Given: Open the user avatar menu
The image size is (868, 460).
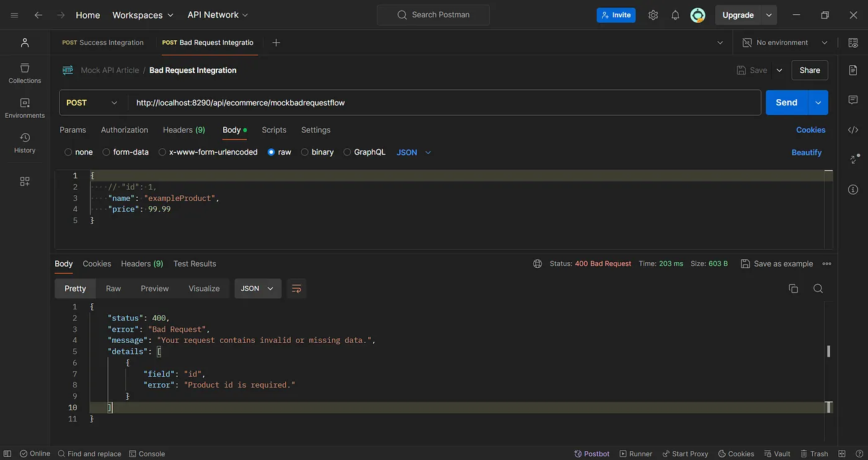Looking at the screenshot, I should pos(698,15).
